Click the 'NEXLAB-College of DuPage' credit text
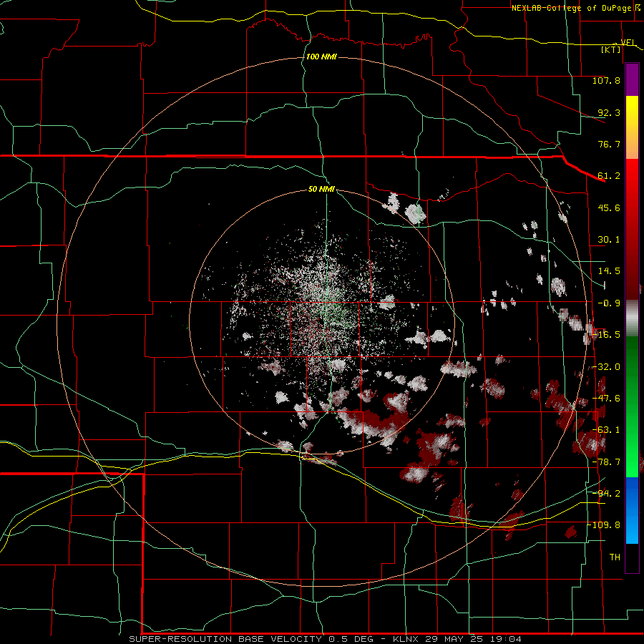This screenshot has width=644, height=644. tap(571, 8)
